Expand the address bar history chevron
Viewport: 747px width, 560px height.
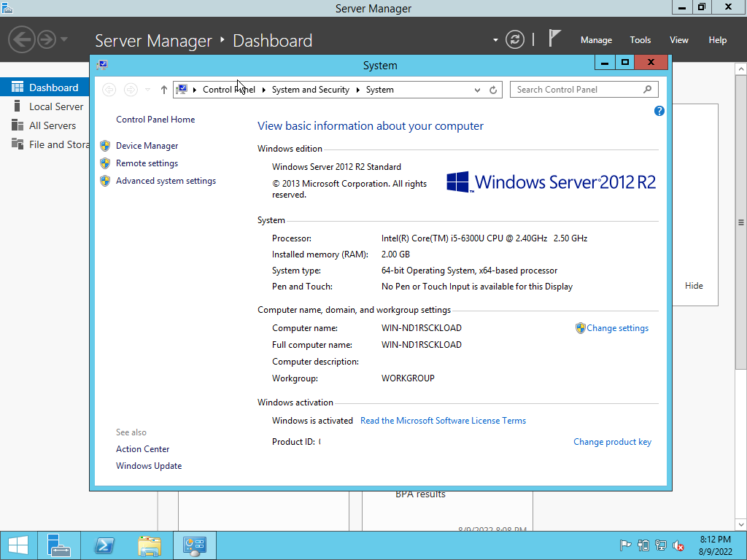(x=476, y=89)
